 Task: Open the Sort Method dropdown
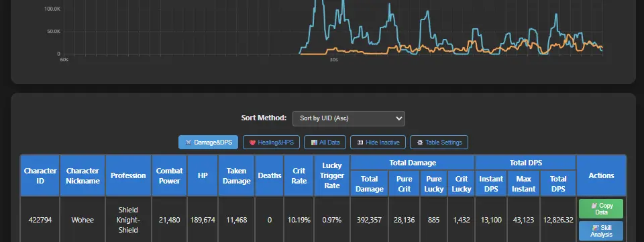coord(349,118)
